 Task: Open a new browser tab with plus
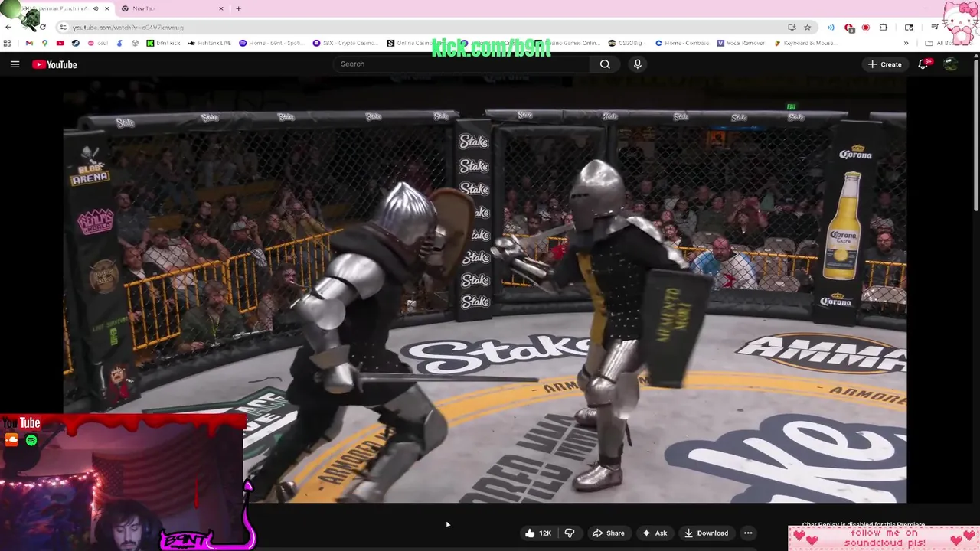pyautogui.click(x=238, y=8)
